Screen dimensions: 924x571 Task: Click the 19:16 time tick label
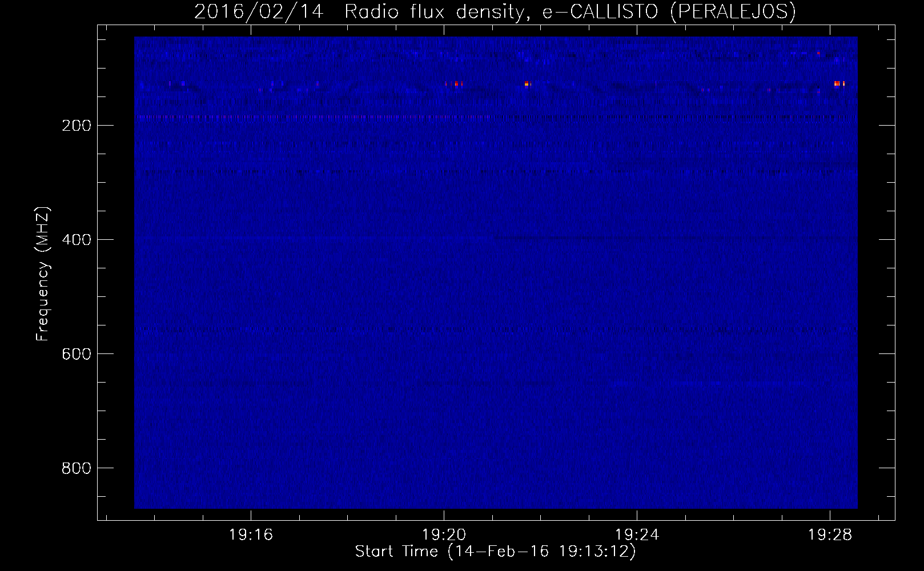pyautogui.click(x=251, y=535)
